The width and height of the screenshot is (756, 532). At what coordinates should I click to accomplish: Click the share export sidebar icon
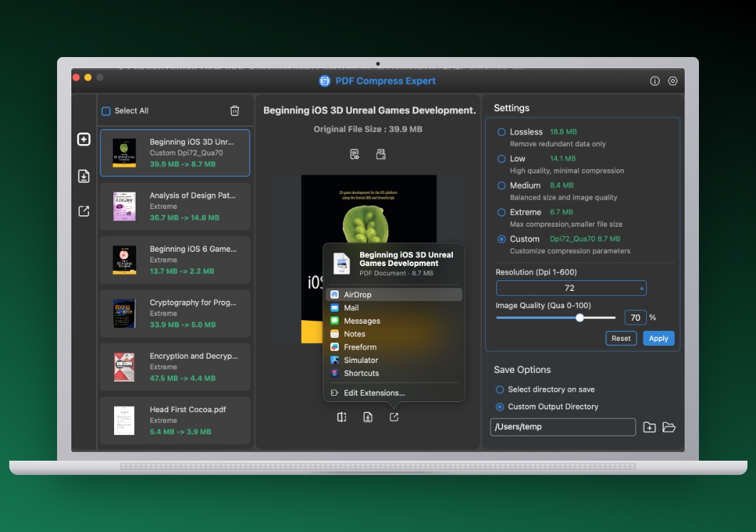point(83,211)
